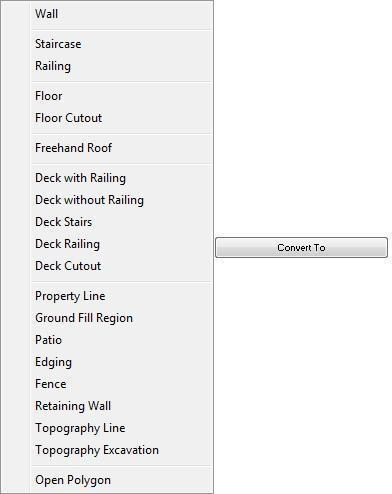Select Freehand Roof menu item
The height and width of the screenshot is (494, 392).
pyautogui.click(x=122, y=148)
